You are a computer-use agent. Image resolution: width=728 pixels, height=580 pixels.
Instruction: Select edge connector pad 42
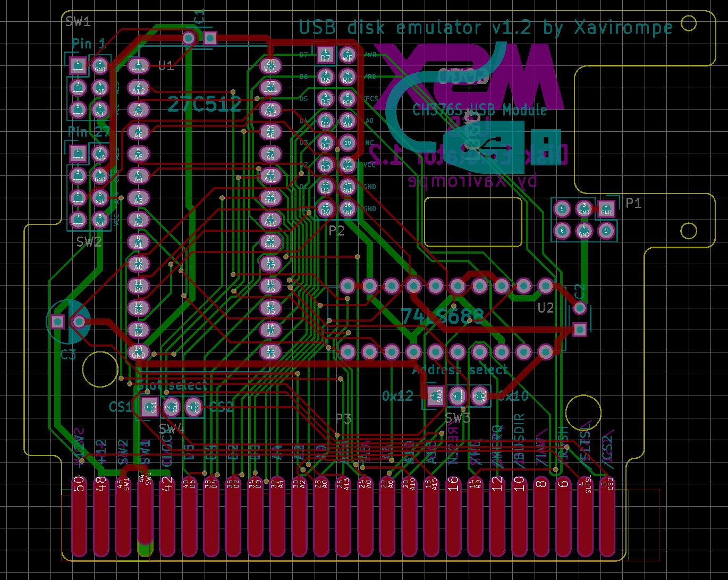click(167, 516)
